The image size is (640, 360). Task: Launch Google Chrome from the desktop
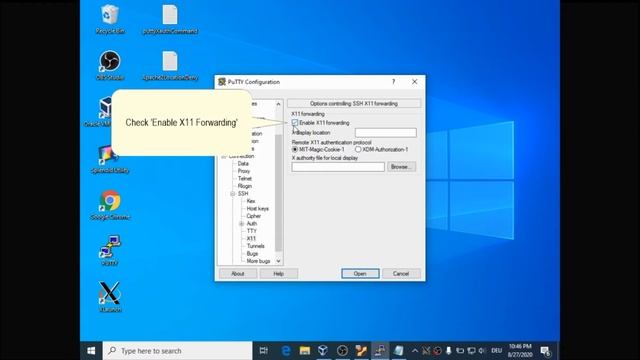pyautogui.click(x=109, y=205)
